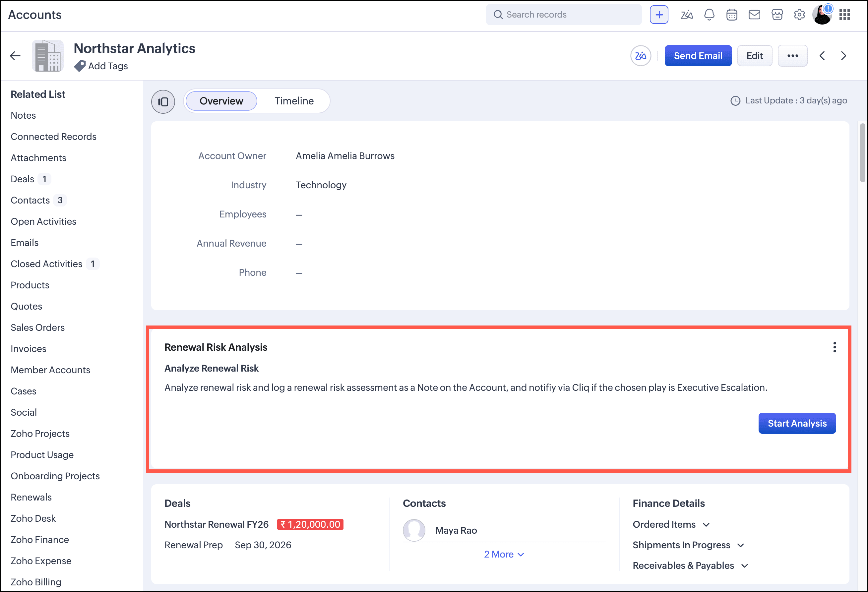
Task: Expand Ordered Items
Action: point(671,525)
